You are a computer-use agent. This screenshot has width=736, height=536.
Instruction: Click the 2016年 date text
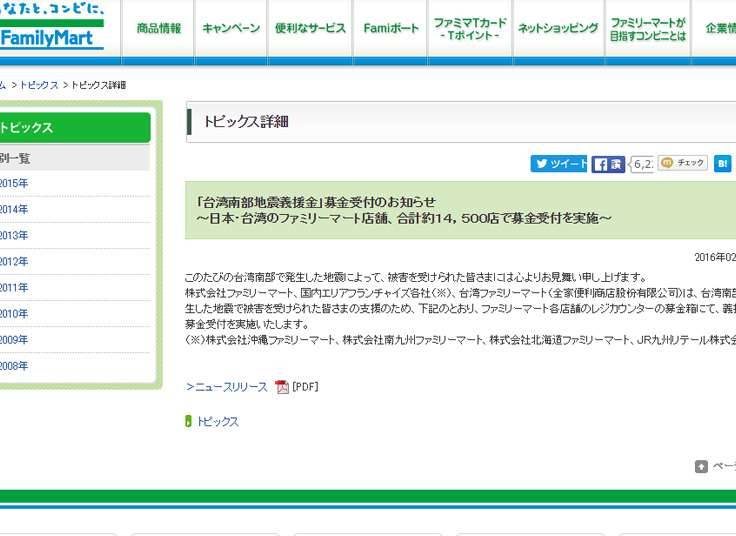[x=715, y=257]
